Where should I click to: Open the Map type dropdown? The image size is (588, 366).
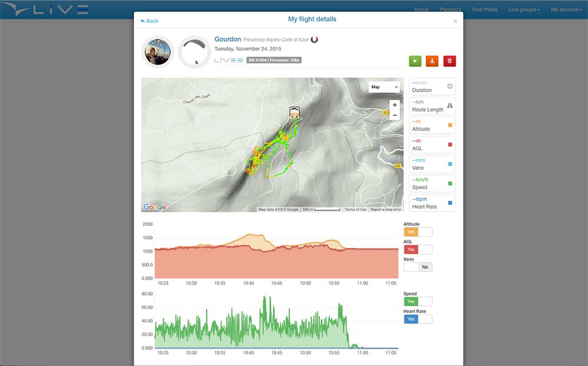(384, 87)
